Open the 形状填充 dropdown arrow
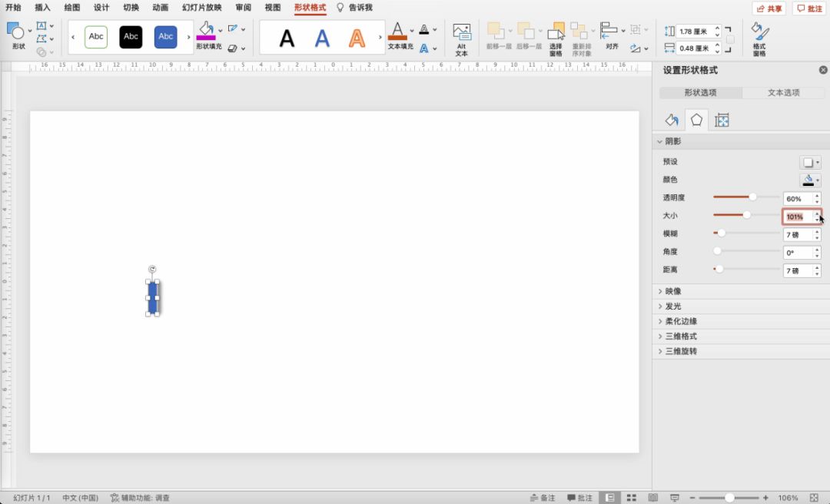 pyautogui.click(x=221, y=31)
